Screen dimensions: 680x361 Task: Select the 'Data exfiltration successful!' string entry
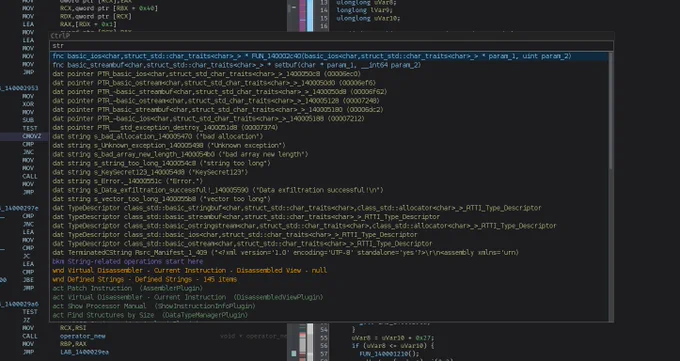pos(329,190)
